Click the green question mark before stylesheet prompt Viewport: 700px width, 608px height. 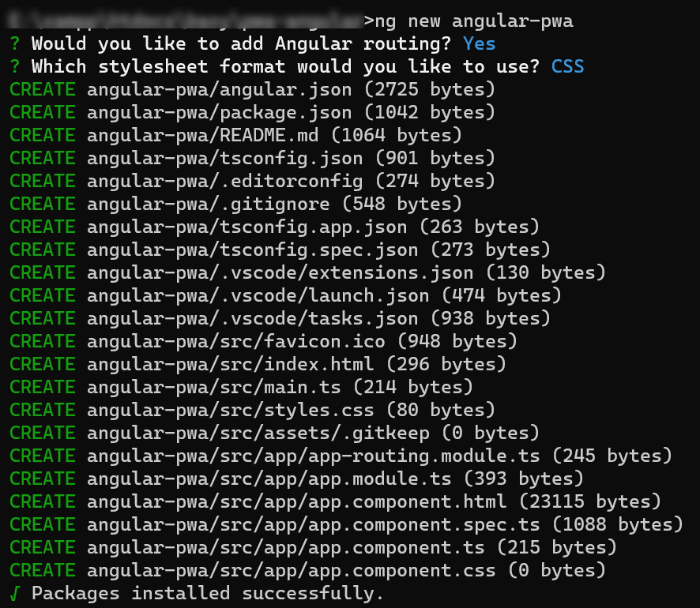(15, 66)
